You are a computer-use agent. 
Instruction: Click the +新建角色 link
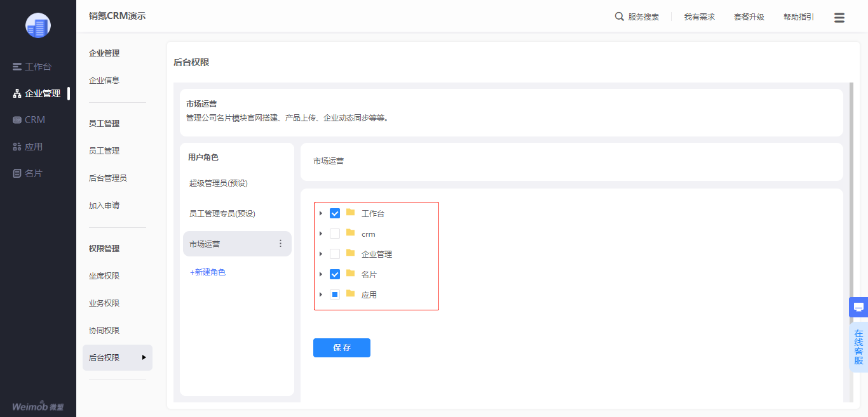(208, 272)
